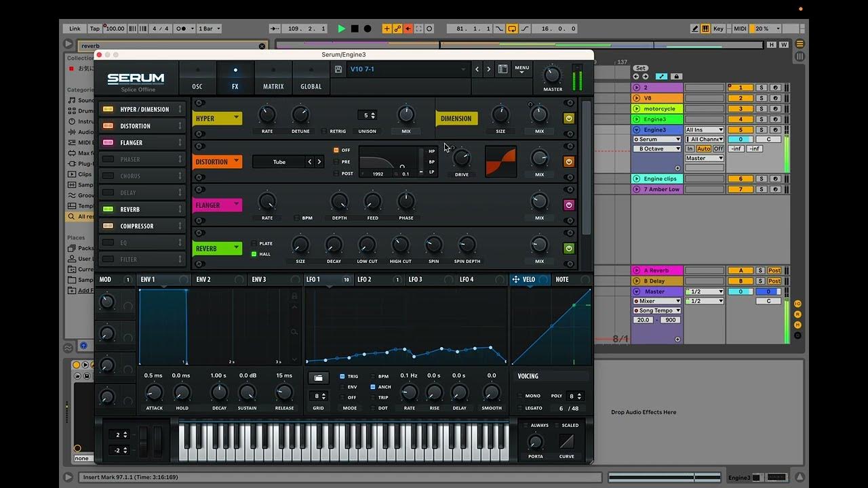Open the FLANGER effect dropdown arrow
Viewport: 868px width, 488px height.
coord(236,205)
